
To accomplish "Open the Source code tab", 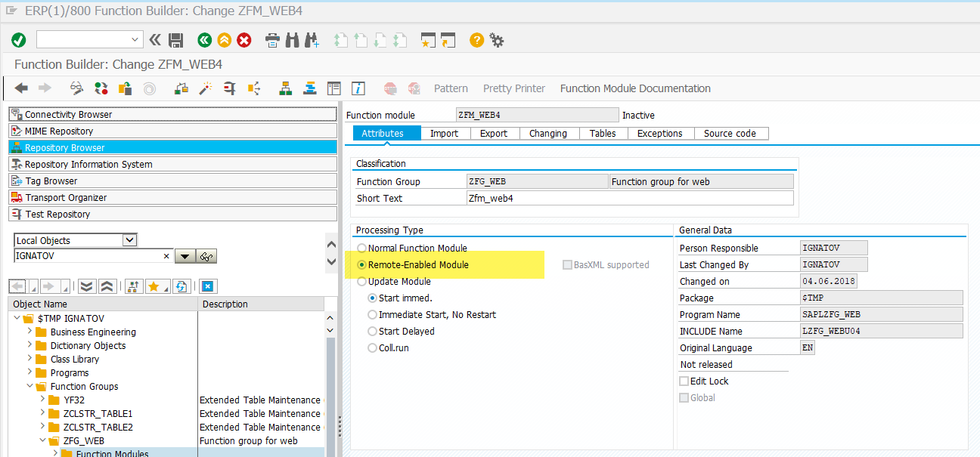I will click(730, 133).
